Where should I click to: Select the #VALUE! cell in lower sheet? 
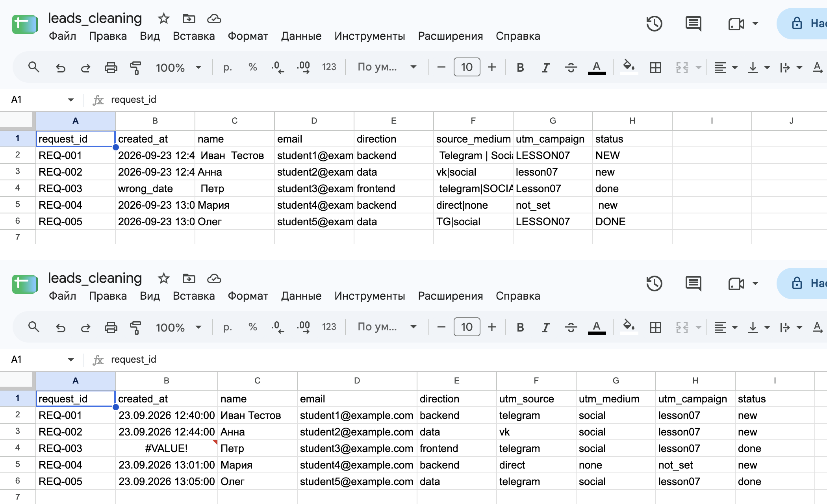[x=167, y=448]
